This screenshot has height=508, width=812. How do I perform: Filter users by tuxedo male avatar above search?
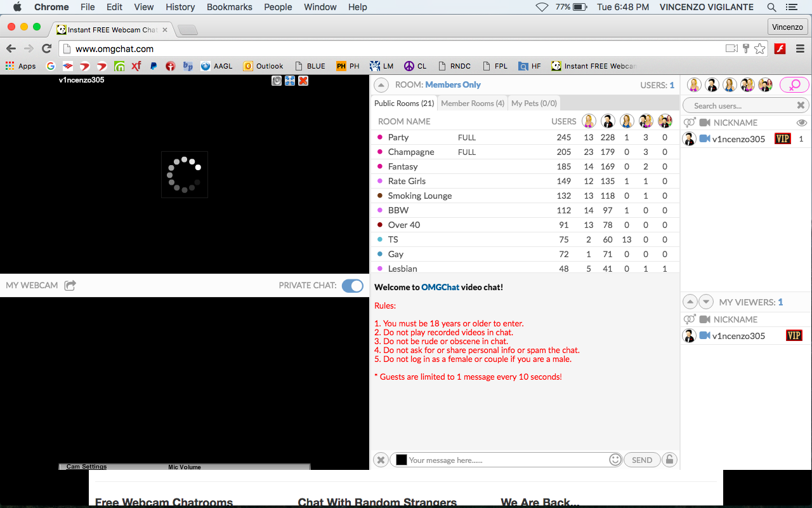[712, 85]
